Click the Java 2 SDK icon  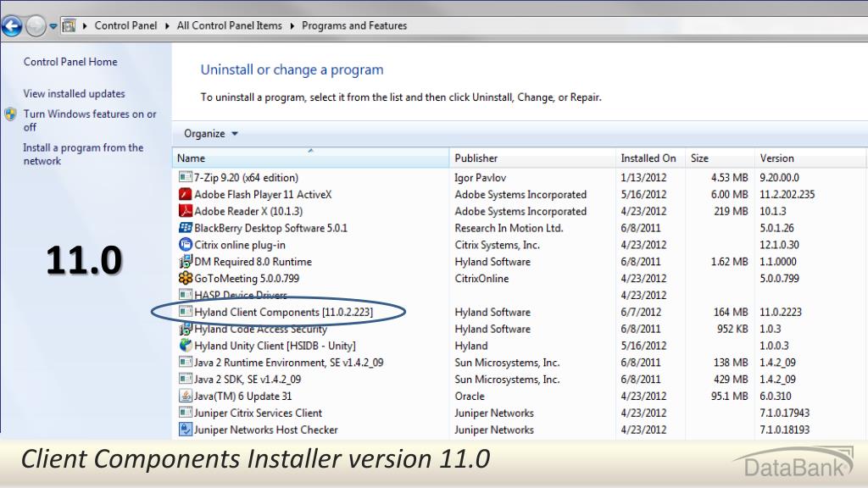click(186, 379)
